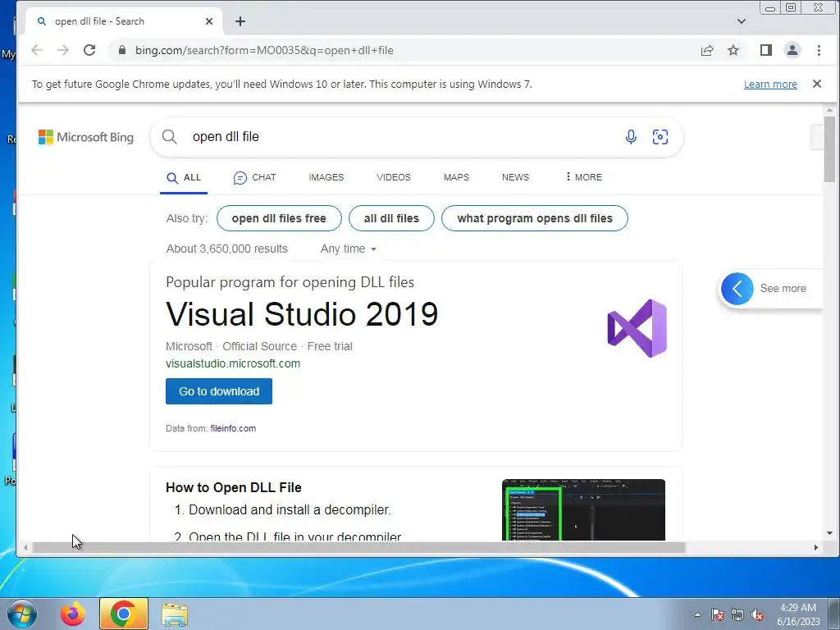Switch to IMAGES tab
This screenshot has height=630, width=840.
[326, 177]
